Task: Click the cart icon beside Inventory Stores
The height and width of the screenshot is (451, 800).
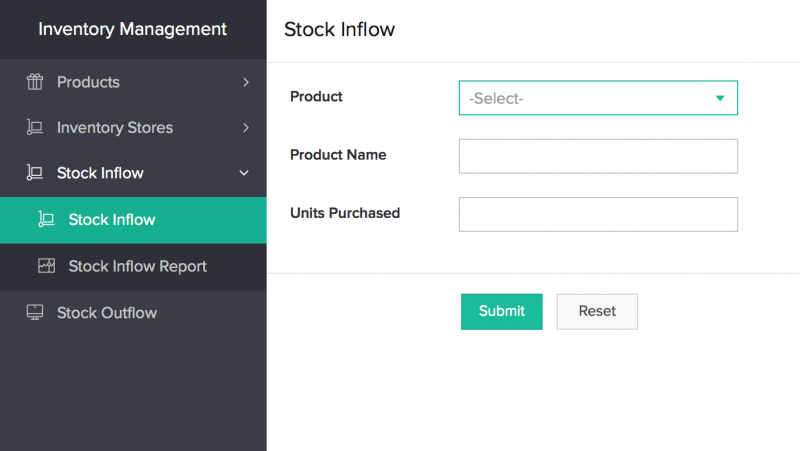Action: coord(35,128)
